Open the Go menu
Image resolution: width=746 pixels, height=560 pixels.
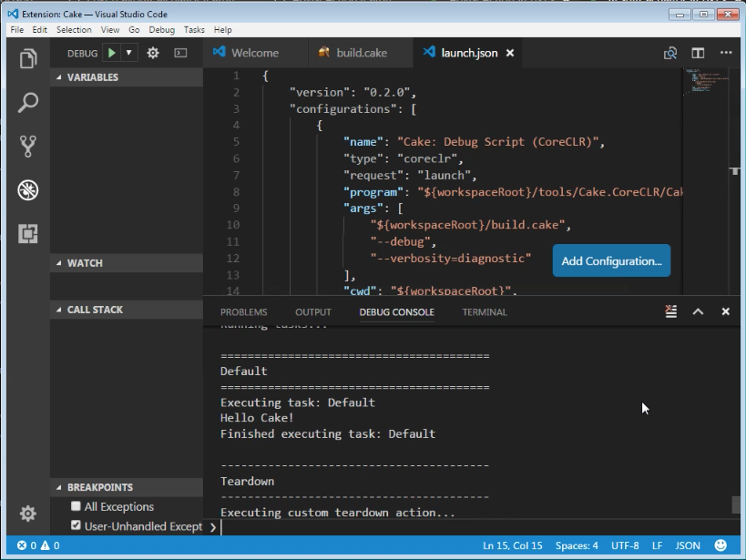click(x=134, y=29)
